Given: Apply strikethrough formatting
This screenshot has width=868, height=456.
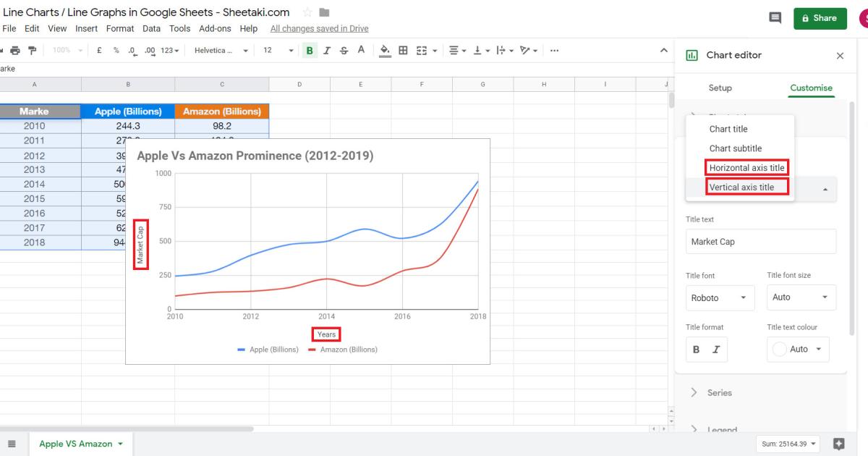Looking at the screenshot, I should point(343,50).
